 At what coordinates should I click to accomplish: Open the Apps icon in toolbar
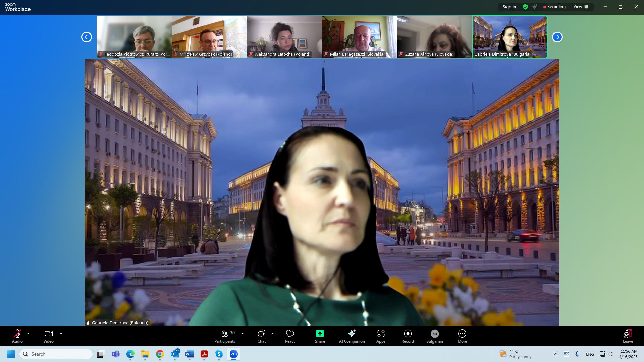(x=381, y=336)
